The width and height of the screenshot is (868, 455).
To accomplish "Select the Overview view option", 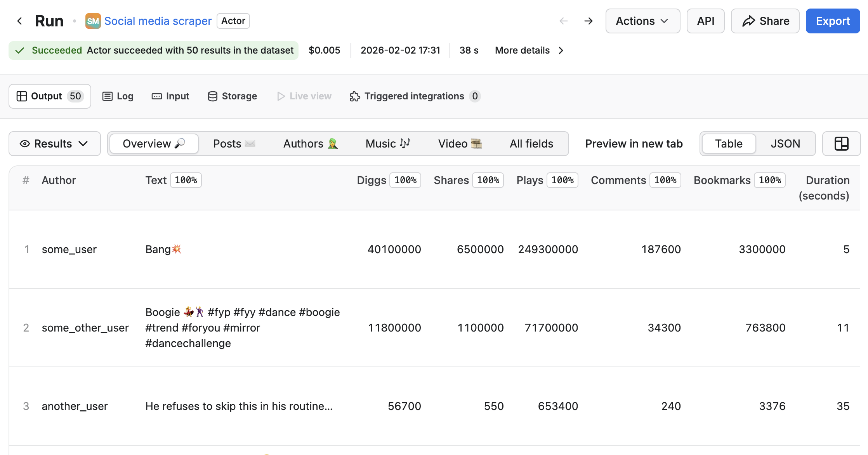I will tap(154, 144).
